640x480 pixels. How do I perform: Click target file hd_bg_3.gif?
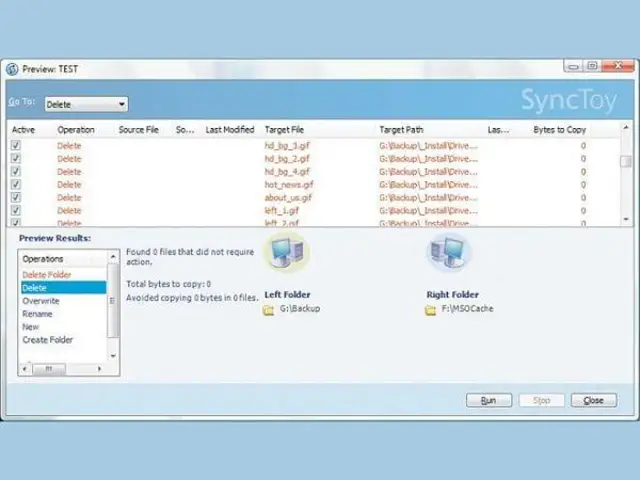[287, 145]
